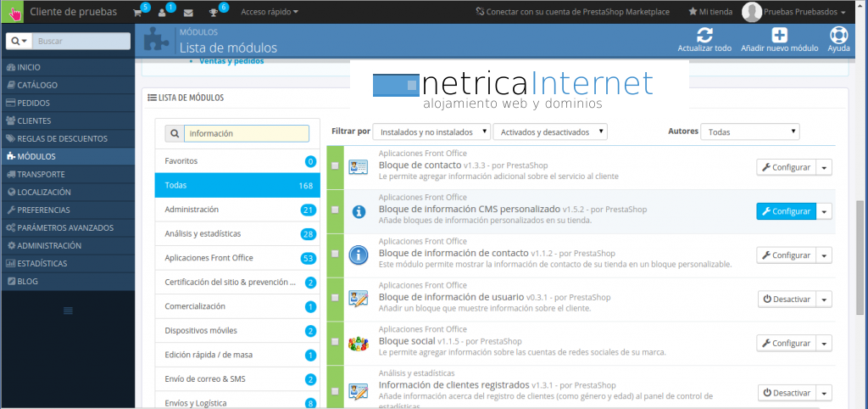Open the trophy achievements icon
The image size is (868, 409).
pos(213,13)
